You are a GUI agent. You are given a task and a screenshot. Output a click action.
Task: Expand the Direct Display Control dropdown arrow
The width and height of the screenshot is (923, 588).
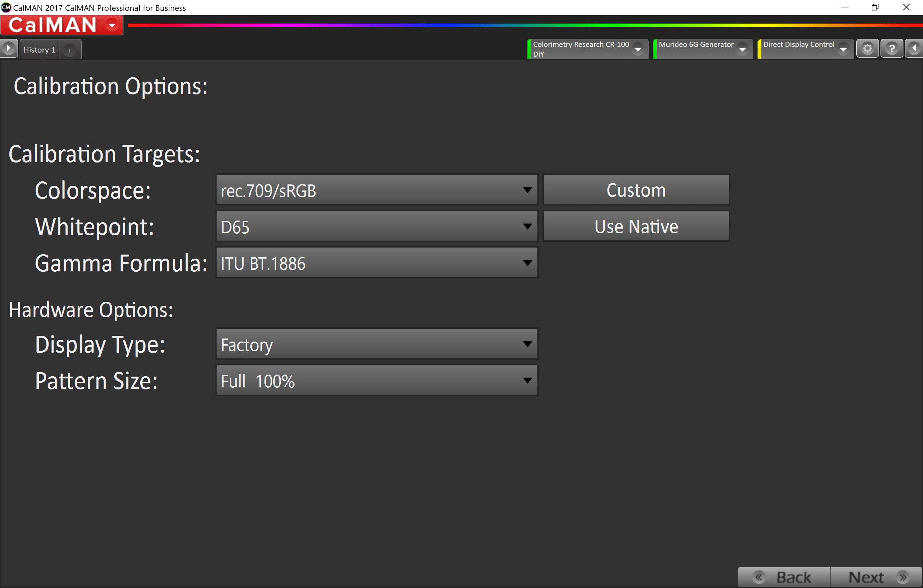coord(843,50)
